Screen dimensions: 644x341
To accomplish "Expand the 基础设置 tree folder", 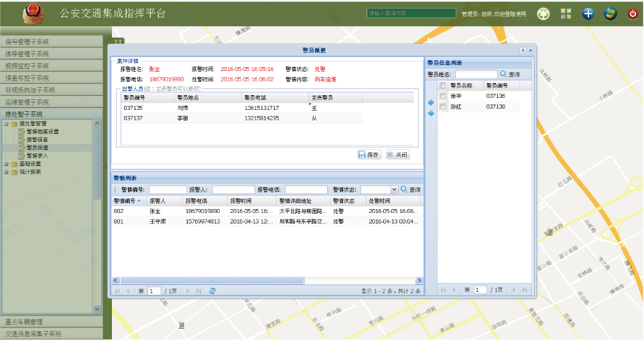I will pos(6,163).
